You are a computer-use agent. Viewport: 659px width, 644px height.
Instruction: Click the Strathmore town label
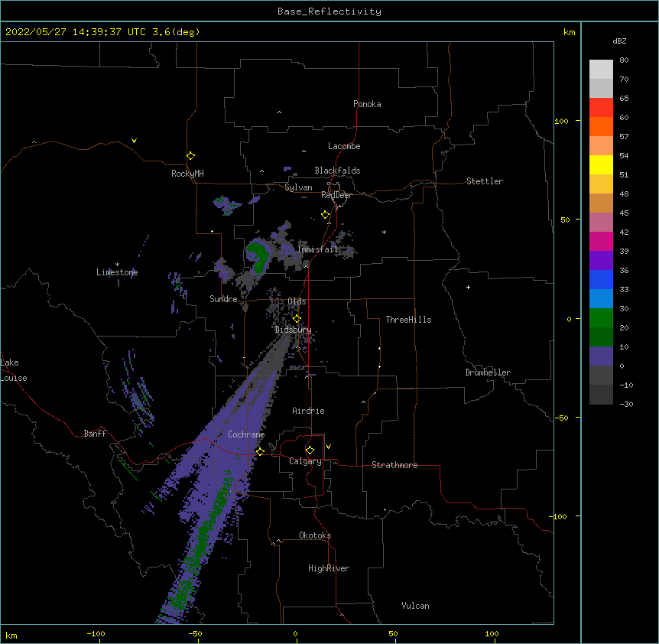click(394, 465)
